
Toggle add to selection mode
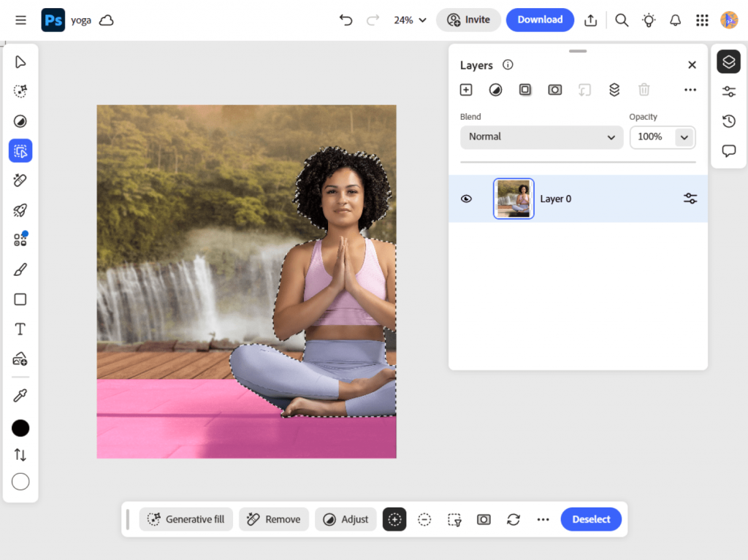(394, 519)
